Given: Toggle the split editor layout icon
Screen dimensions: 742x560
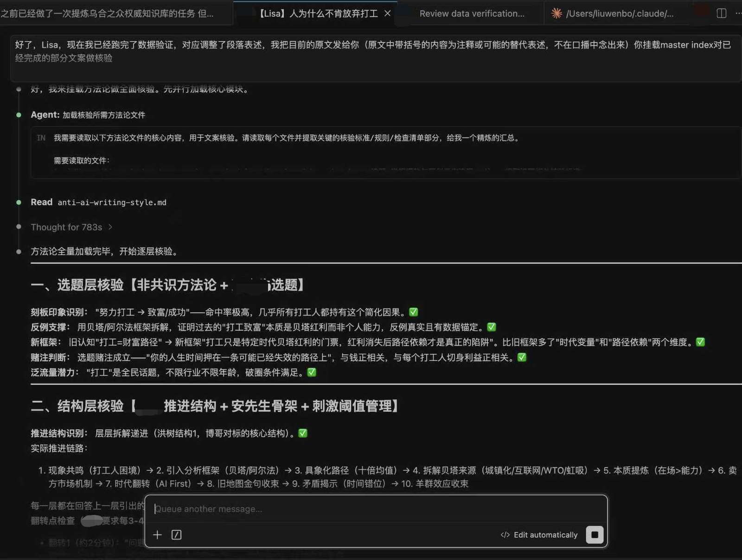Looking at the screenshot, I should [722, 13].
